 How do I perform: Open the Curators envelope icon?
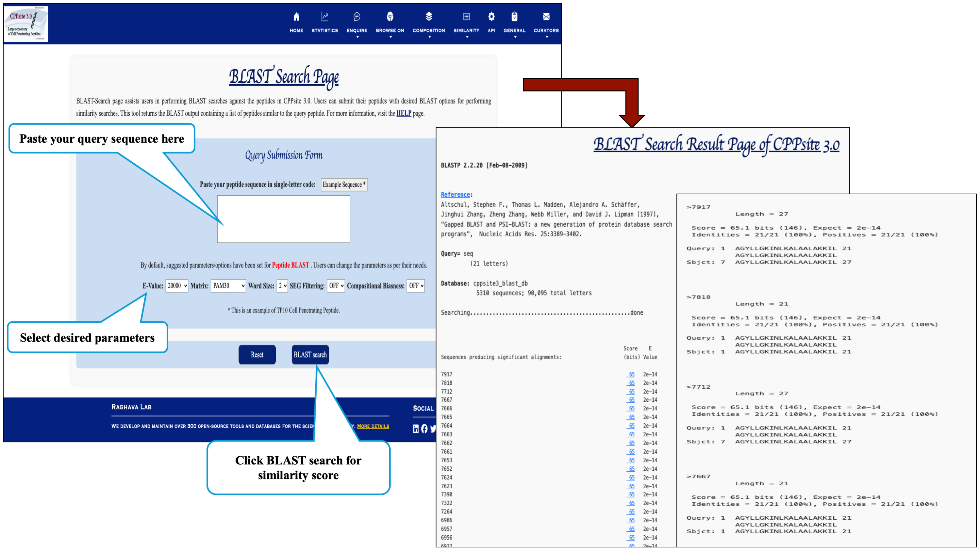[x=546, y=17]
